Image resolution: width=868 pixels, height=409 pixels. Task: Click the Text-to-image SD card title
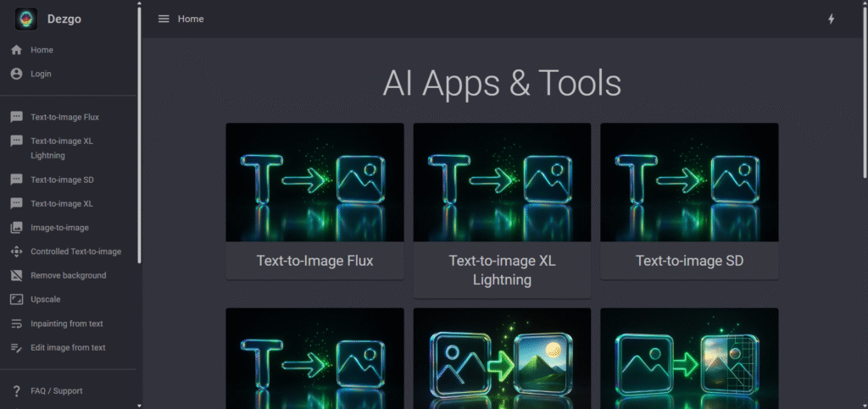689,260
